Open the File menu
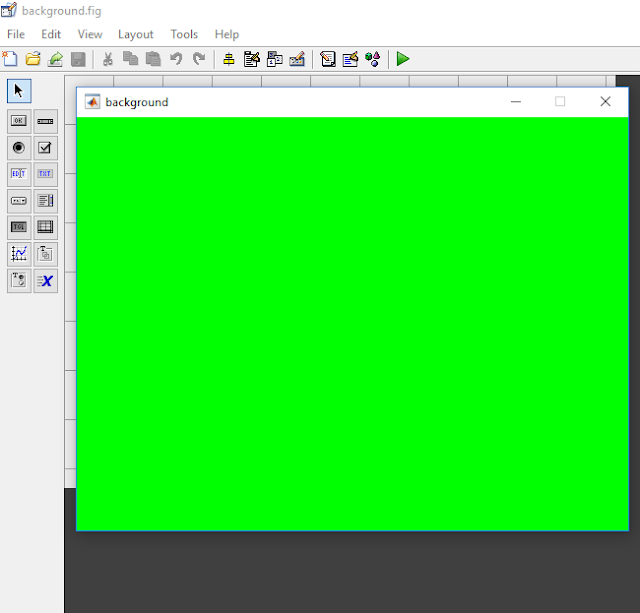The image size is (640, 613). [16, 34]
